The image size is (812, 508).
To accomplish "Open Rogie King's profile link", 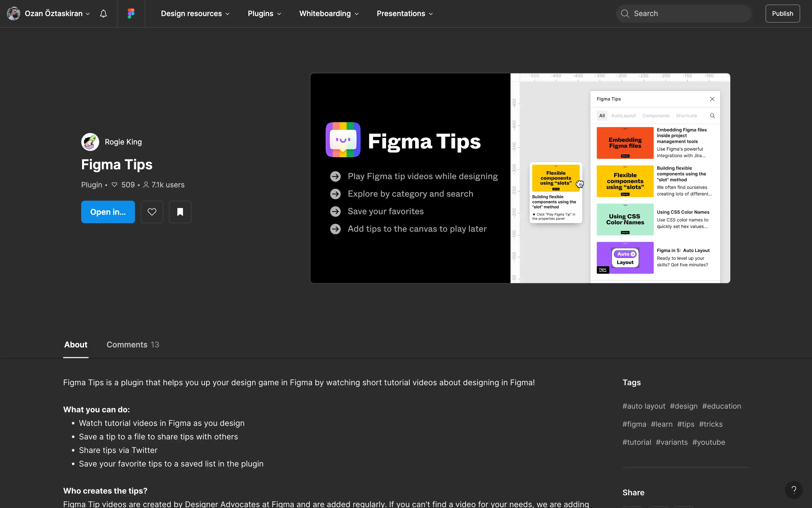I will point(123,142).
